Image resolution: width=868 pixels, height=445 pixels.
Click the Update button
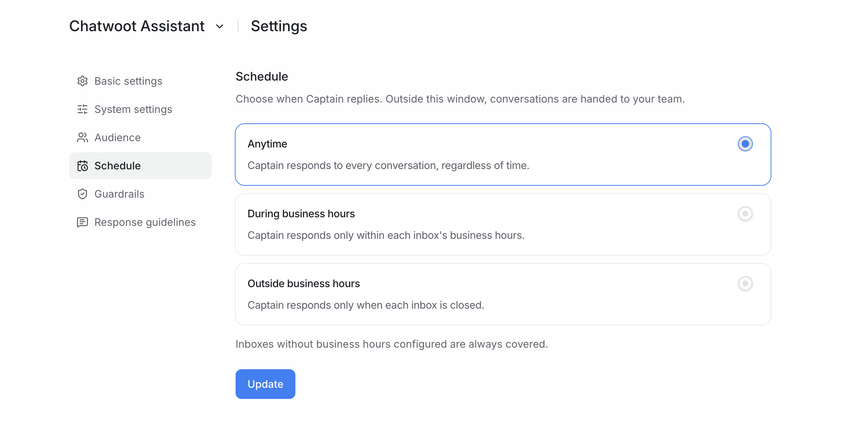[x=265, y=384]
